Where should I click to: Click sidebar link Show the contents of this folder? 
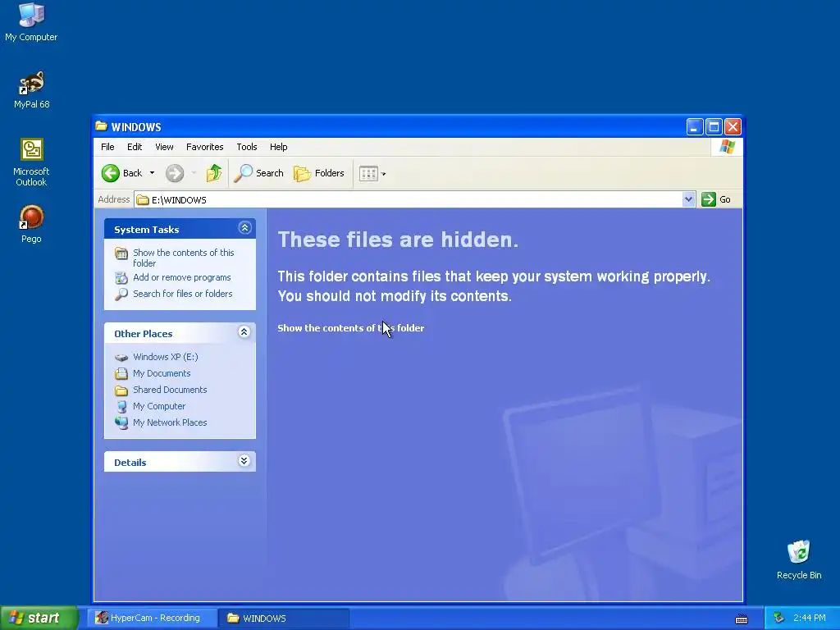183,258
